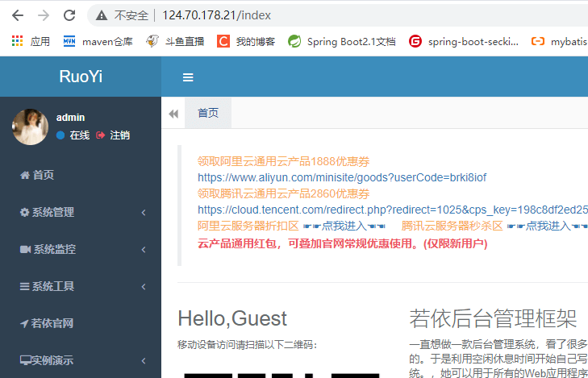Open the maven仓库 bookmark
This screenshot has width=588, height=378.
(98, 41)
